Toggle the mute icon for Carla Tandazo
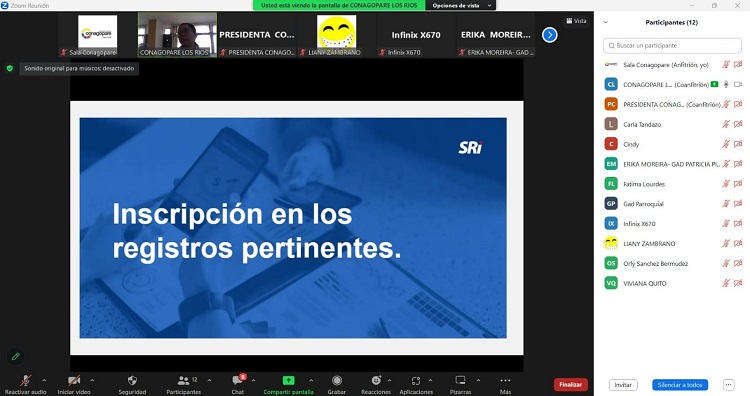The width and height of the screenshot is (750, 396). pos(726,124)
